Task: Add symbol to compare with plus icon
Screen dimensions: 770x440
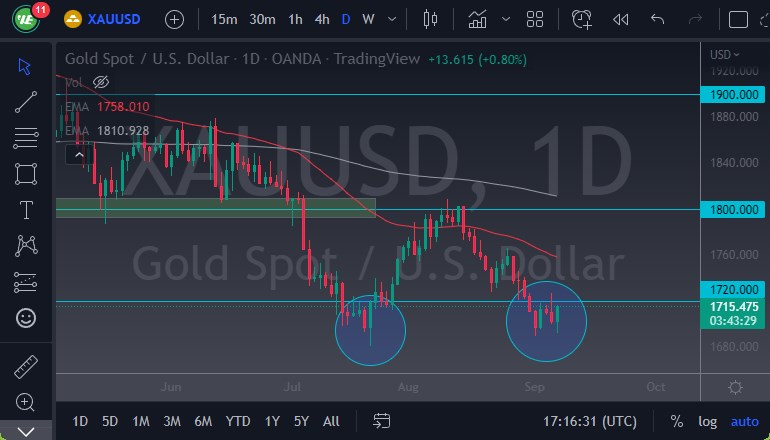Action: pyautogui.click(x=174, y=19)
